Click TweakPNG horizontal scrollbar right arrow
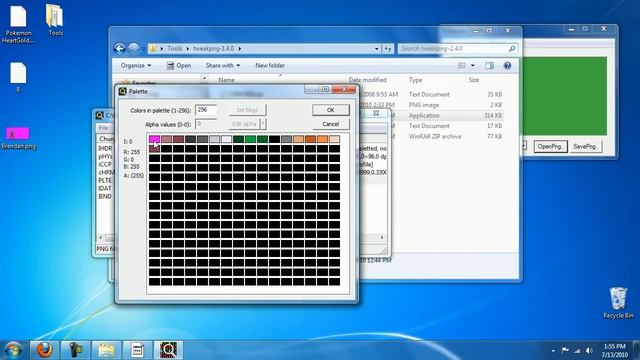Viewport: 640px width, 360px height. 382,238
